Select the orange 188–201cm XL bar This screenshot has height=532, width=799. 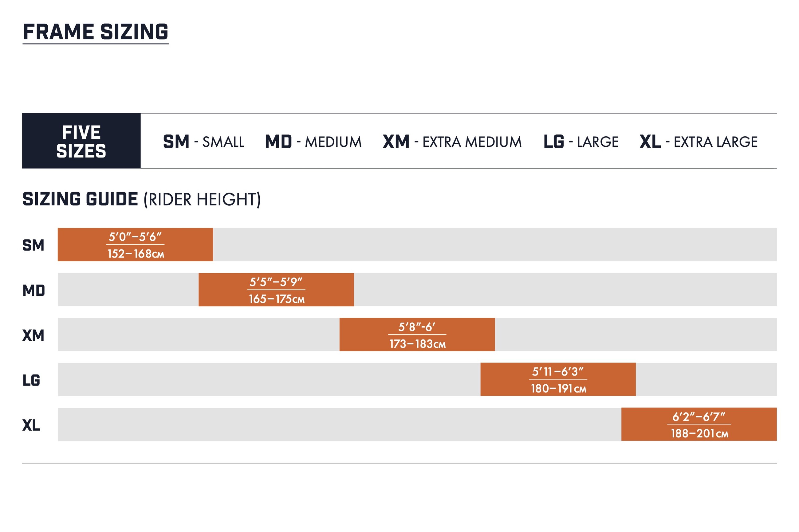pyautogui.click(x=699, y=425)
